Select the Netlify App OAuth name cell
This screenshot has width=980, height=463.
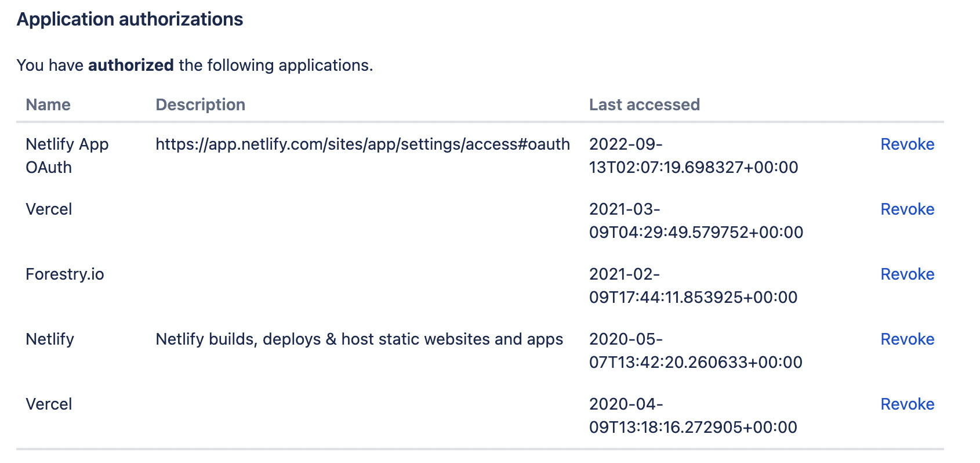tap(67, 155)
